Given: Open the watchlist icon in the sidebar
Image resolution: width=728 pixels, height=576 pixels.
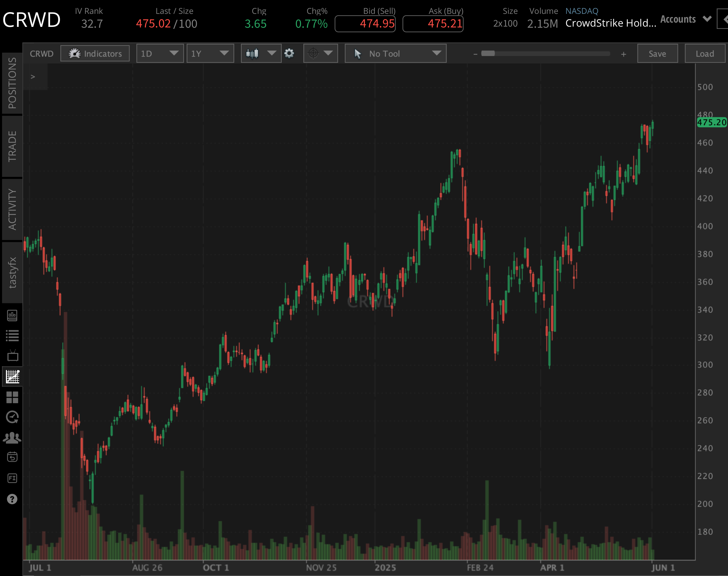Looking at the screenshot, I should (12, 335).
